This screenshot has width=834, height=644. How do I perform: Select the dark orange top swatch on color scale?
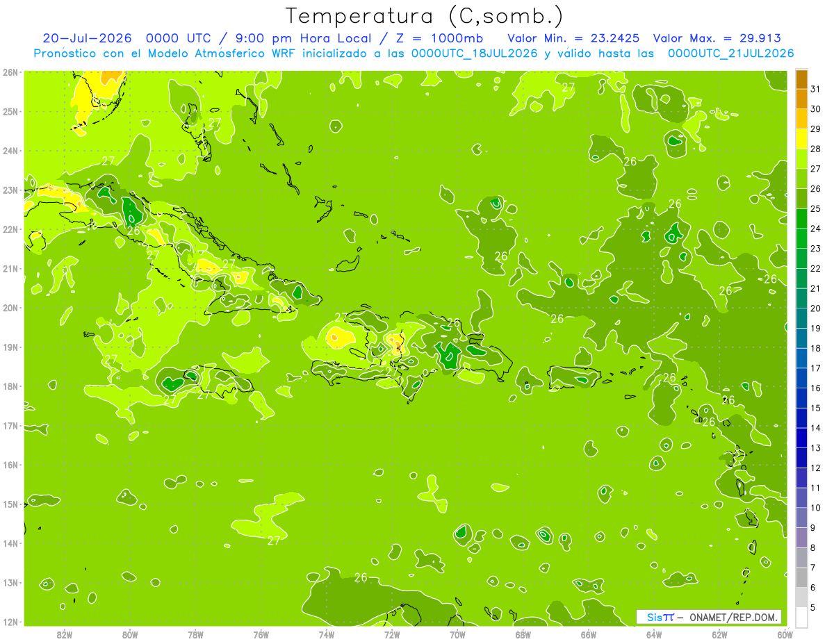(802, 79)
